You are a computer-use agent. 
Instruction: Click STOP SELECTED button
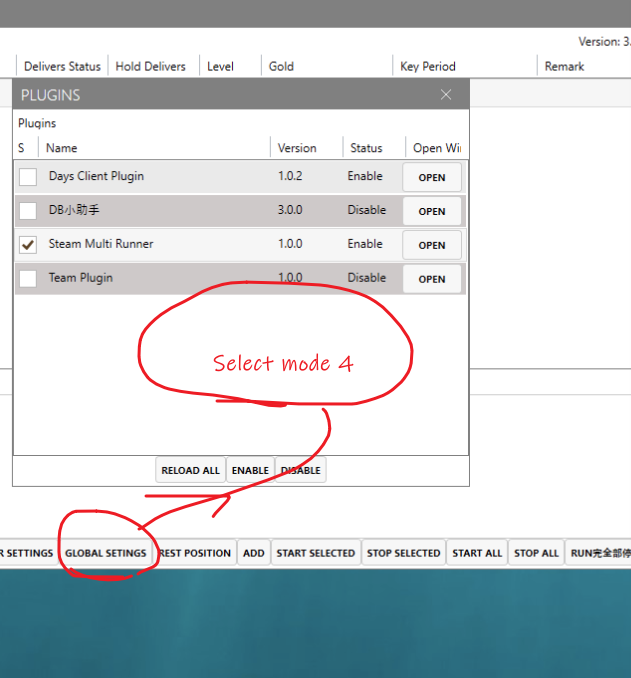coord(404,553)
